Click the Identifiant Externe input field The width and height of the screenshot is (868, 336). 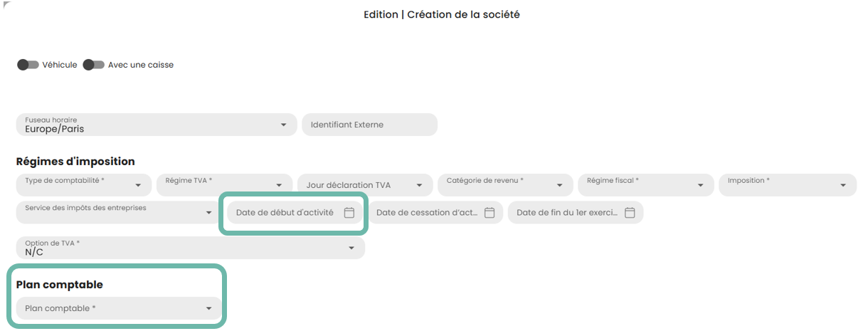pos(369,125)
